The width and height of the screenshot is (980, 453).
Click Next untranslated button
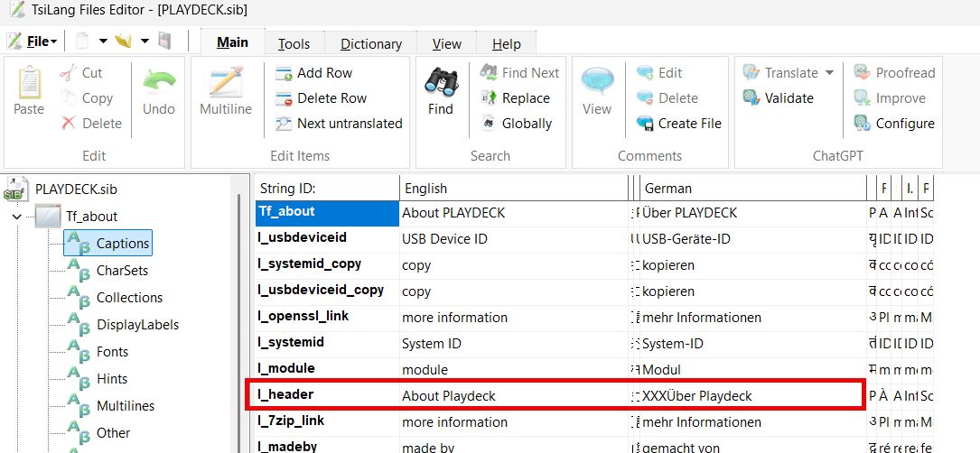[339, 124]
